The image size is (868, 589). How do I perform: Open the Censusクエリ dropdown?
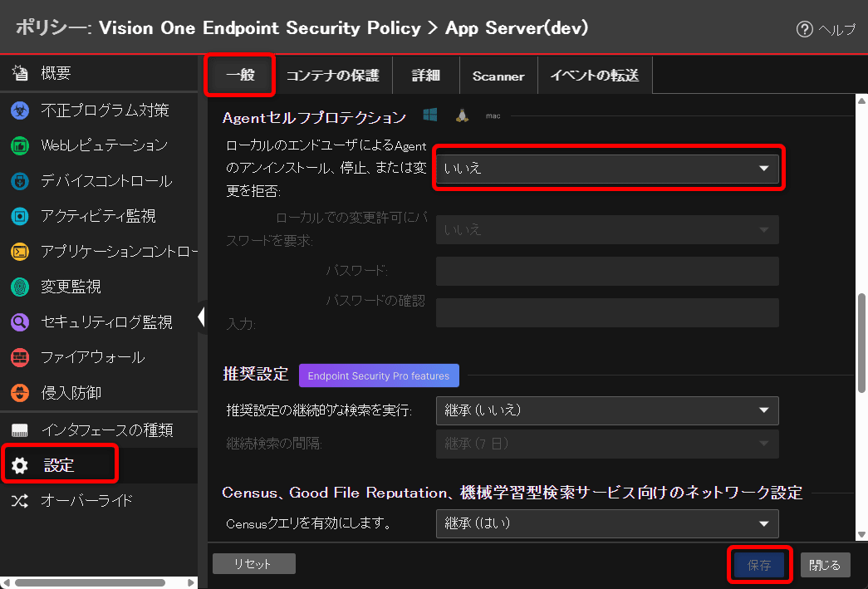pyautogui.click(x=607, y=523)
